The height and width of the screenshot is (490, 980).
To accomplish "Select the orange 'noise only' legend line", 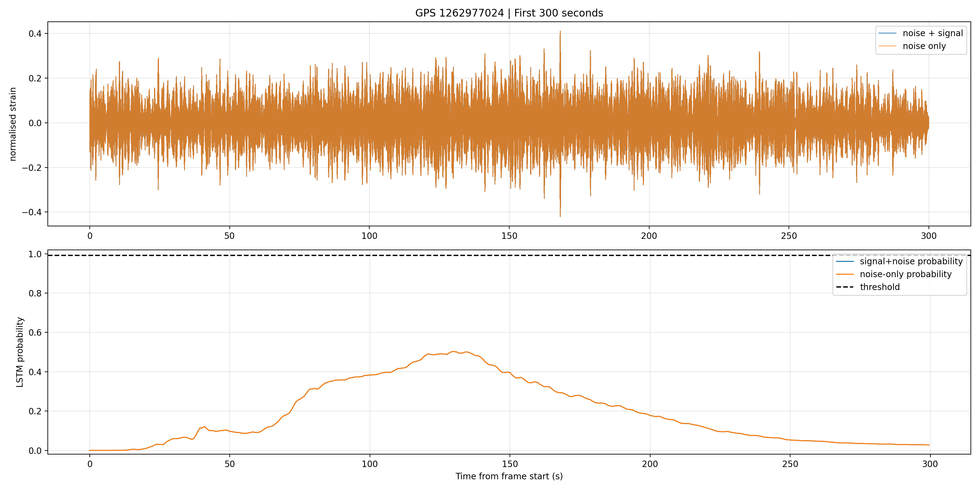I will (887, 47).
